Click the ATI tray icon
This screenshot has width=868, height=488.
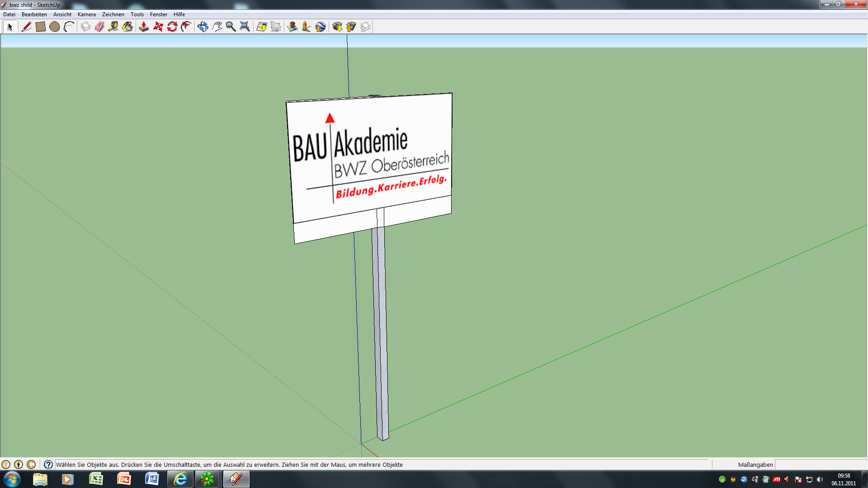coord(776,479)
